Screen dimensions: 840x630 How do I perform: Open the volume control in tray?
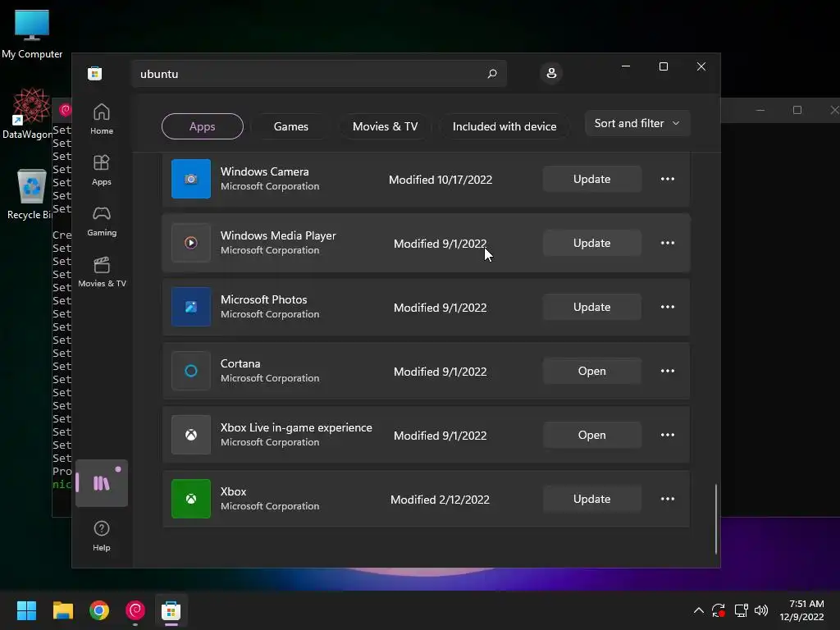pos(760,610)
